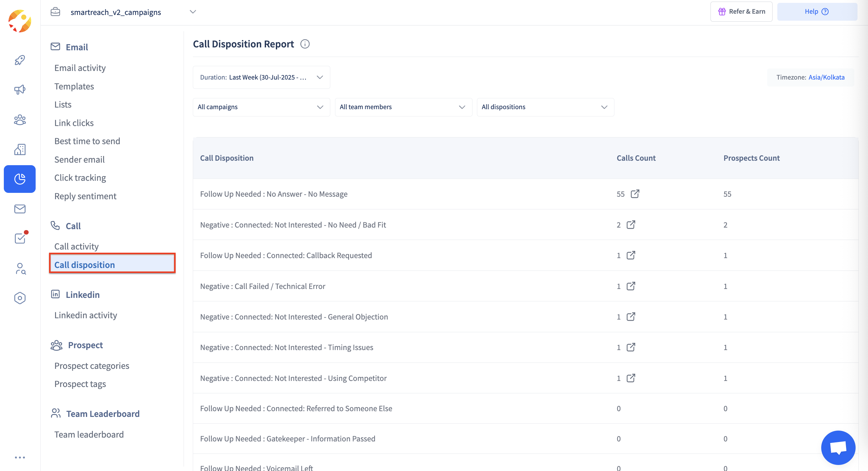Click the SmartReach logo
This screenshot has height=471, width=868.
click(x=19, y=21)
